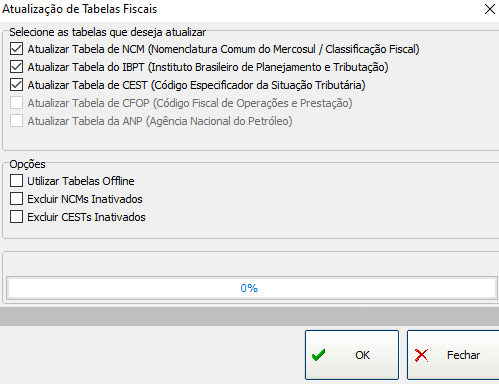Viewport: 499px width, 384px height.
Task: Uncheck Atualizar Tabela do IBPT checkbox
Action: [16, 67]
